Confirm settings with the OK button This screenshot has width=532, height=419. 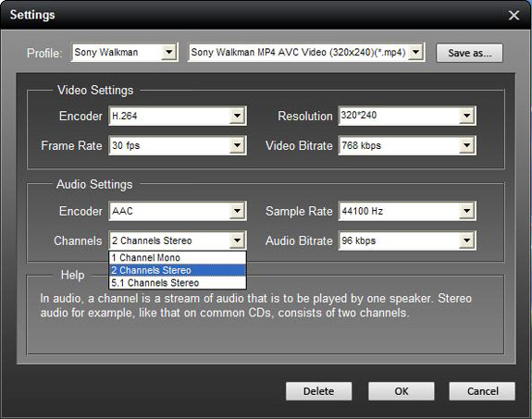tap(402, 391)
